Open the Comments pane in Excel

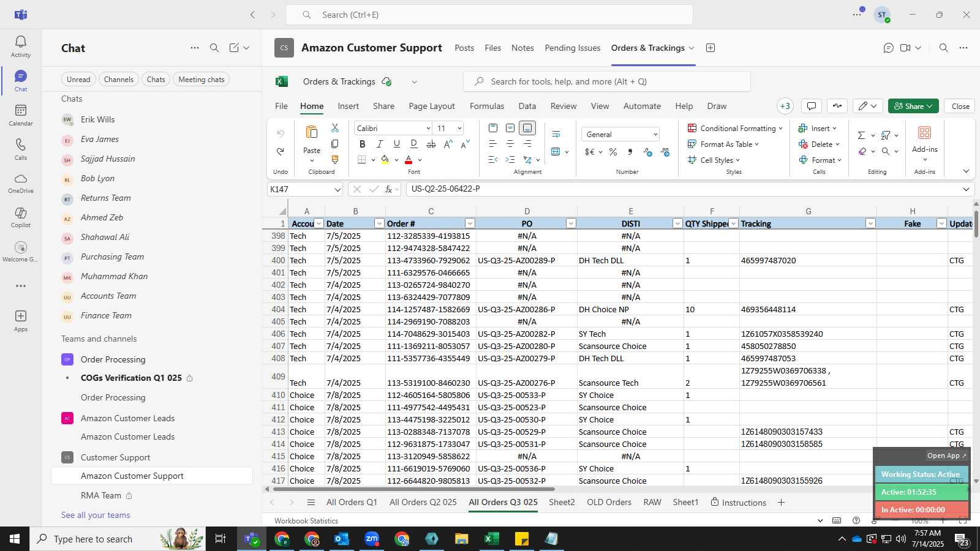pyautogui.click(x=812, y=106)
